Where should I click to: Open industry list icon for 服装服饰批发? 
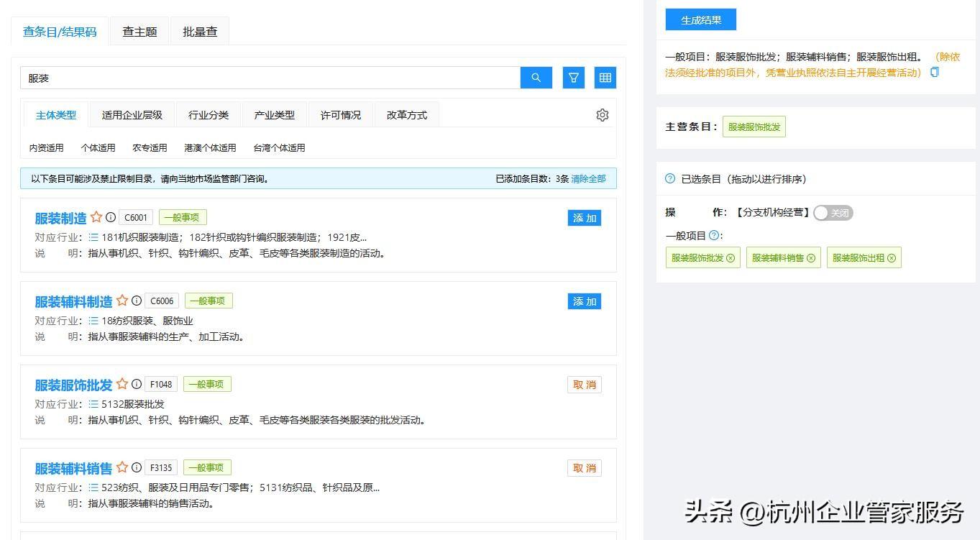93,404
